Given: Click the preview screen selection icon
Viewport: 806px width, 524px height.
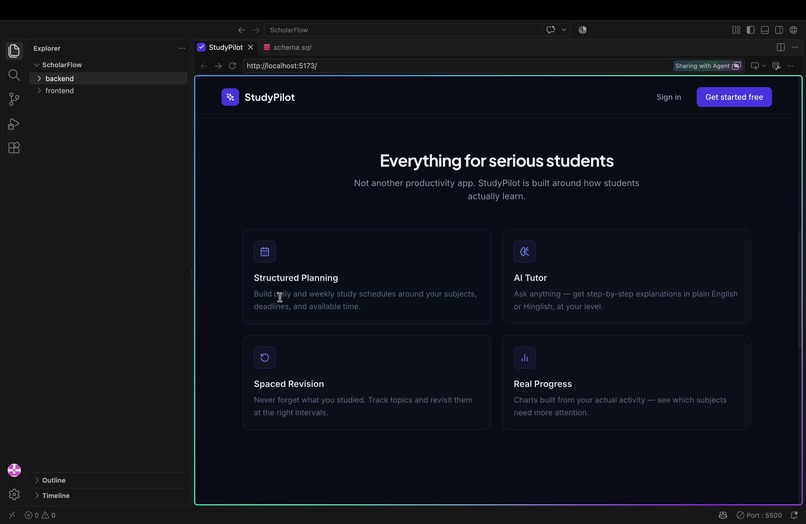Looking at the screenshot, I should pos(755,66).
